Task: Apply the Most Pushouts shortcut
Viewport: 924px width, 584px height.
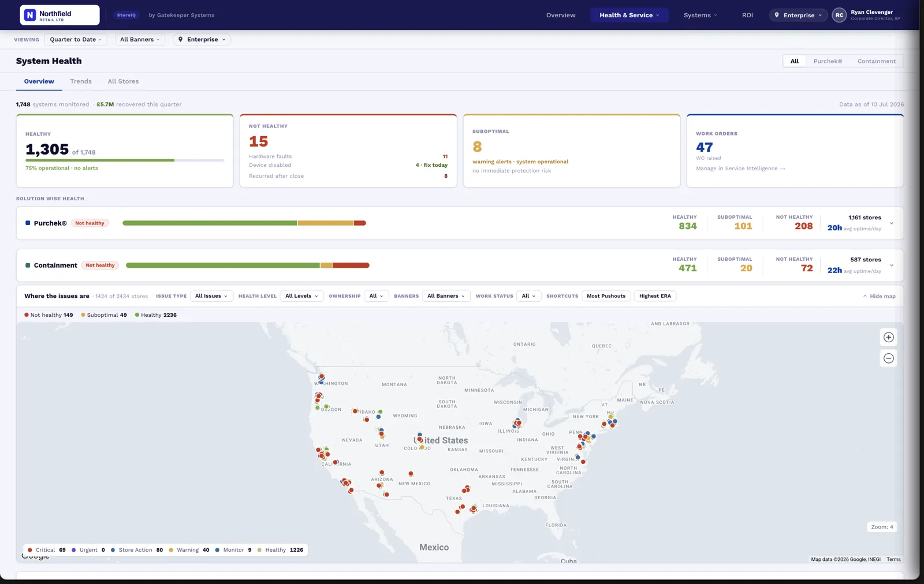Action: (606, 296)
